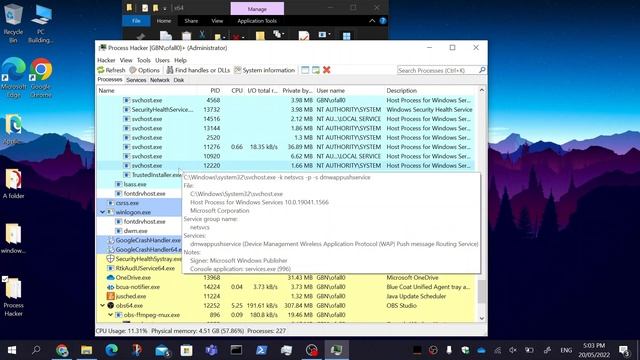
Task: Open the Google Chrome desktop shortcut
Action: click(x=41, y=78)
